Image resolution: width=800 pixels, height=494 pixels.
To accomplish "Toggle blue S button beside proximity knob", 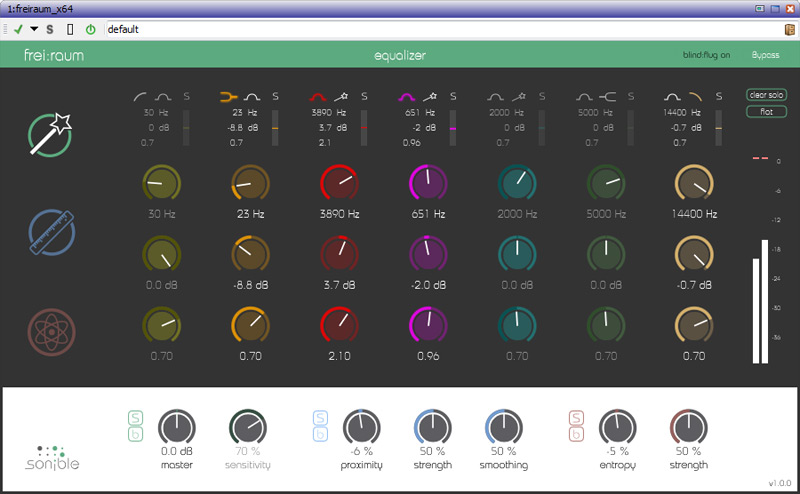I will [320, 418].
